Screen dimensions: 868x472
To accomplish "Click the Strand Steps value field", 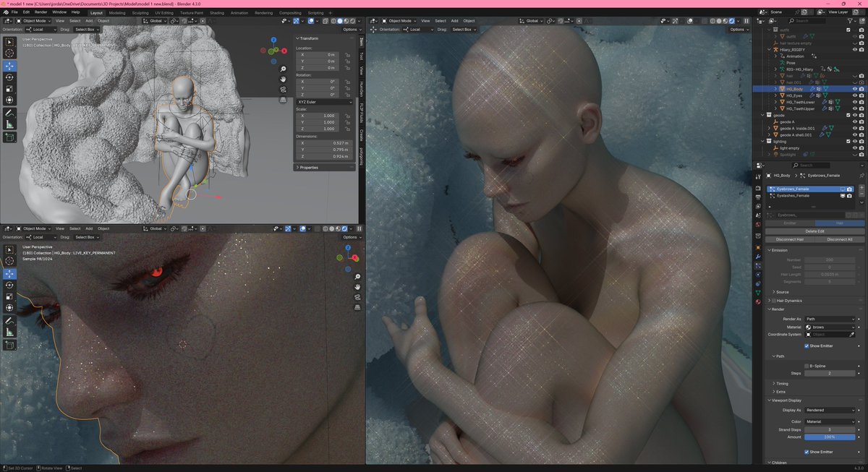I will [x=830, y=429].
